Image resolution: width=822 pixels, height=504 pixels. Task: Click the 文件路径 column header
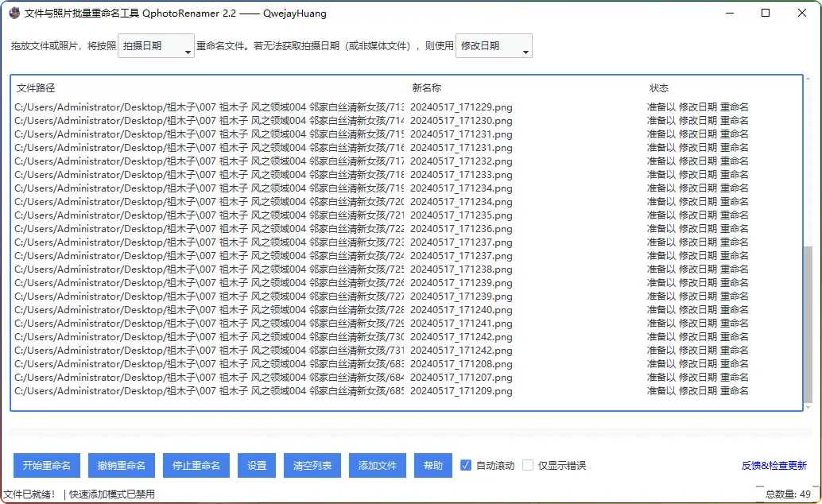tap(36, 87)
